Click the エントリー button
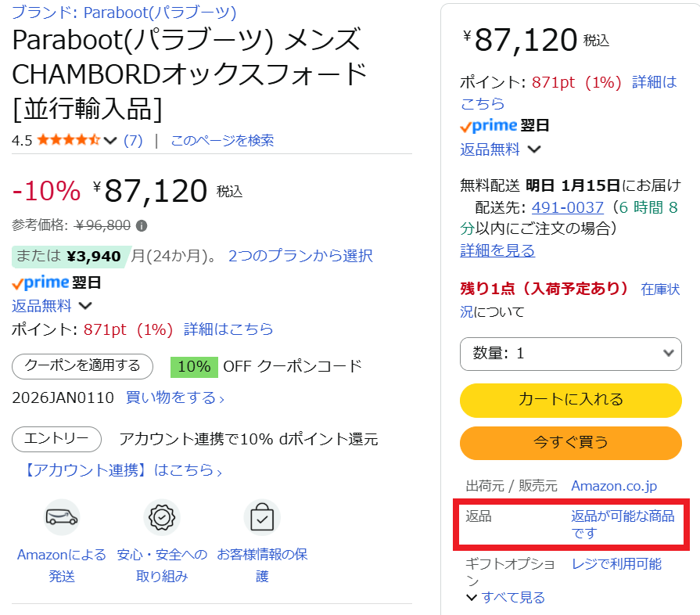 click(x=56, y=439)
